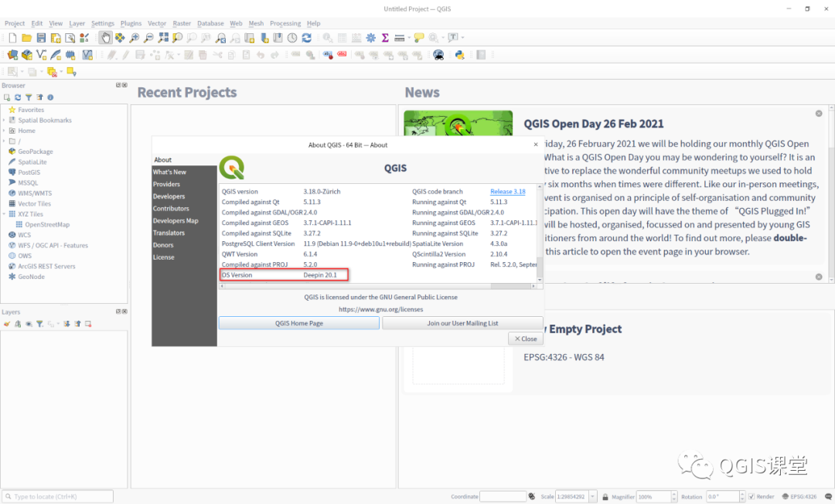
Task: Open Layer Styling brush icon in Layers panel
Action: [7, 324]
